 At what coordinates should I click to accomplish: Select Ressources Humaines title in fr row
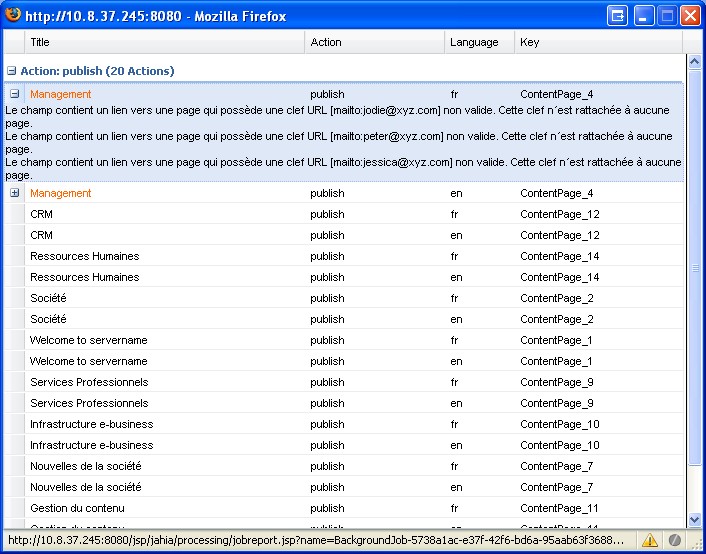tap(85, 256)
